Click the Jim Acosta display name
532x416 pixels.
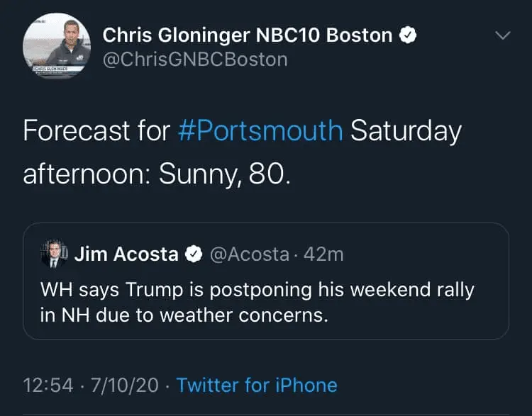[x=126, y=254]
